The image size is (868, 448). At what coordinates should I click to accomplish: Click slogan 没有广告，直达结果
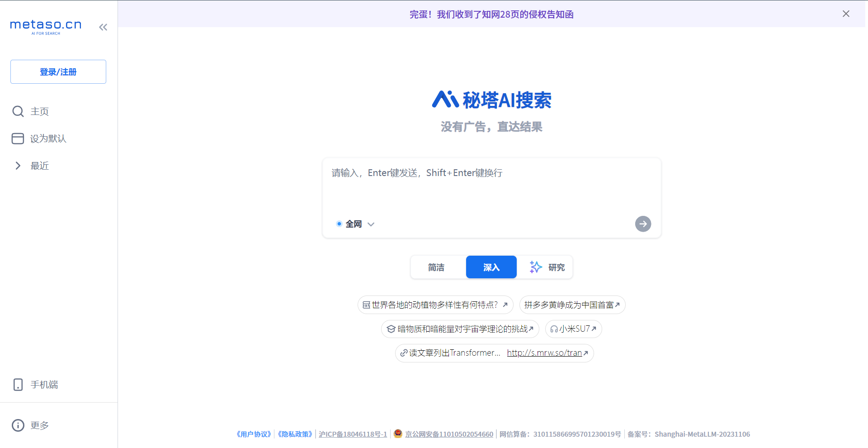point(491,127)
